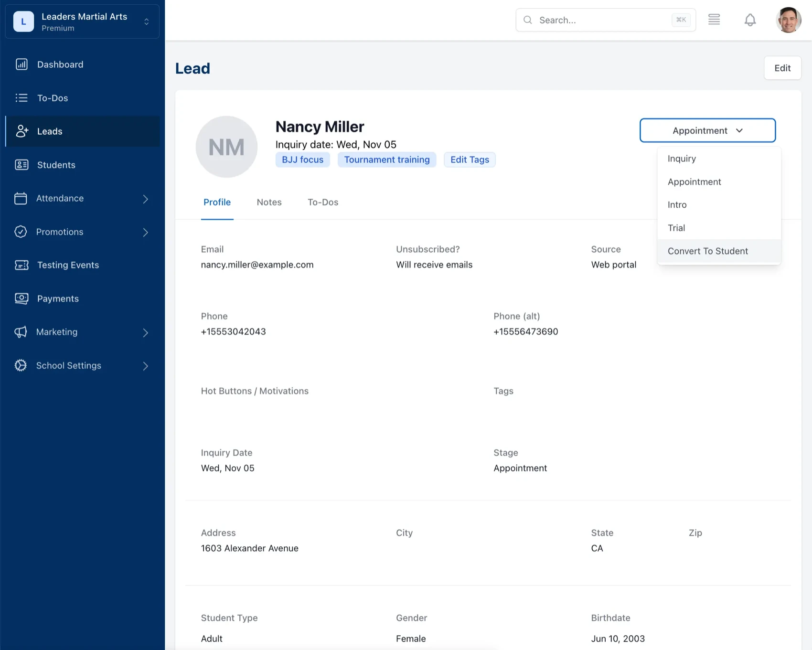Select Convert To Student option
Image resolution: width=812 pixels, height=650 pixels.
pos(707,251)
